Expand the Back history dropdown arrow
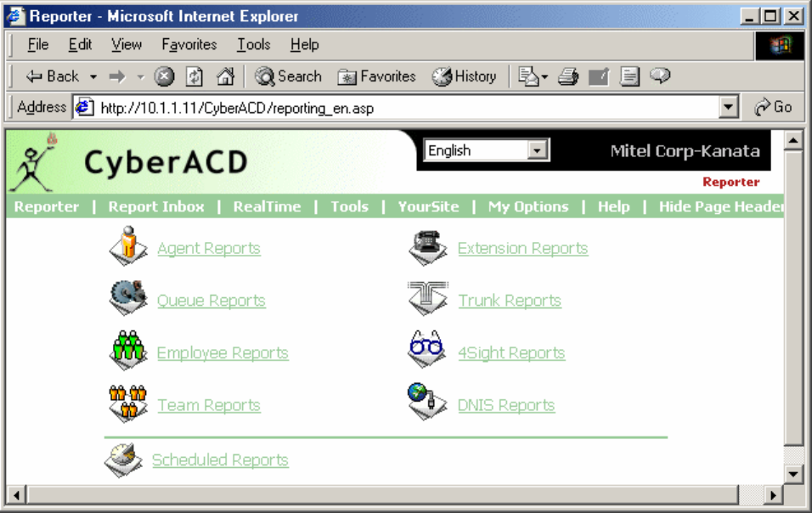This screenshot has width=812, height=513. pyautogui.click(x=93, y=77)
